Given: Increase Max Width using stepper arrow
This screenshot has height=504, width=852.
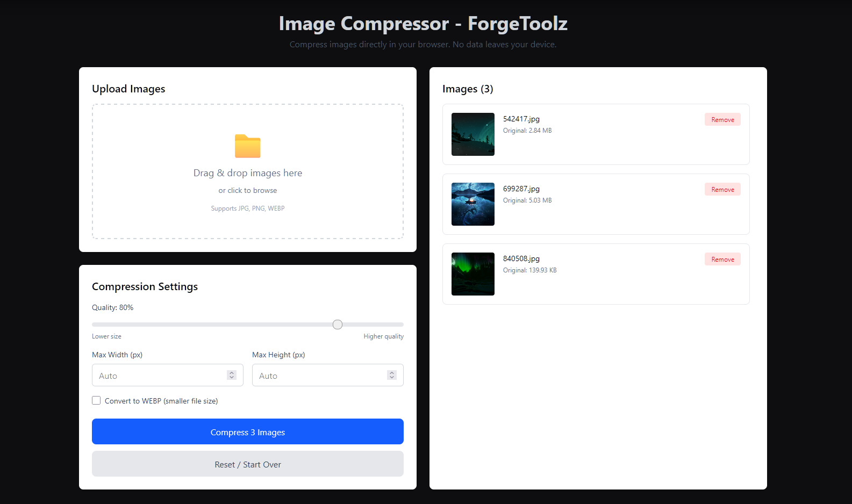Looking at the screenshot, I should tap(232, 372).
